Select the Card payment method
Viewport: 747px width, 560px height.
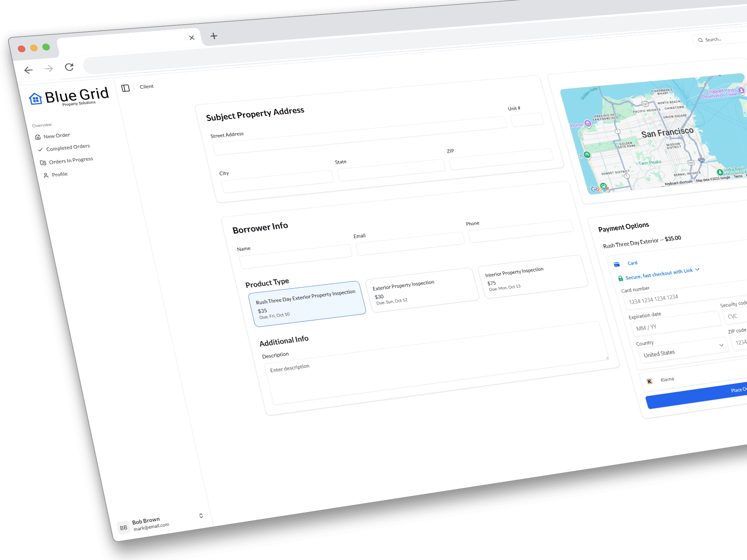pyautogui.click(x=632, y=263)
